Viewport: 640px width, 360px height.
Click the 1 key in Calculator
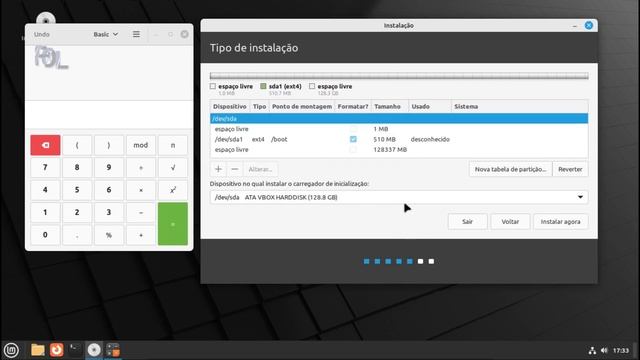tap(45, 212)
